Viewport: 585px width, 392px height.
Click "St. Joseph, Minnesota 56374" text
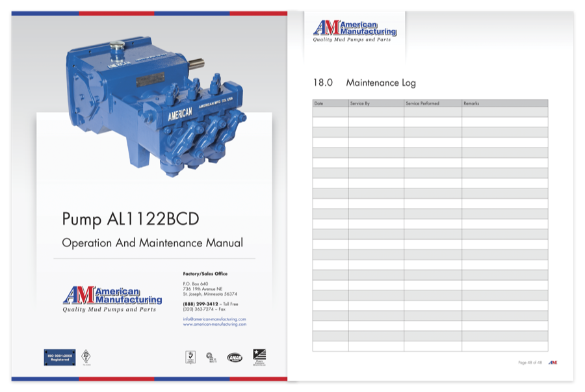[210, 294]
